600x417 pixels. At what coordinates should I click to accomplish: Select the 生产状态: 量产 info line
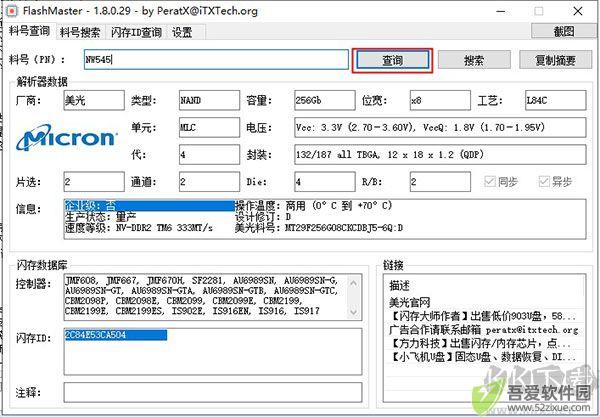click(x=101, y=217)
